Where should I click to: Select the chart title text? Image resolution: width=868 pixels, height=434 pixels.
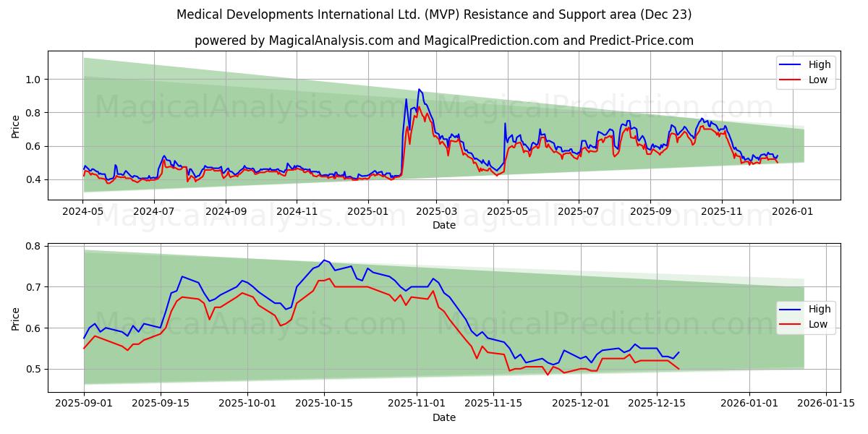[434, 13]
